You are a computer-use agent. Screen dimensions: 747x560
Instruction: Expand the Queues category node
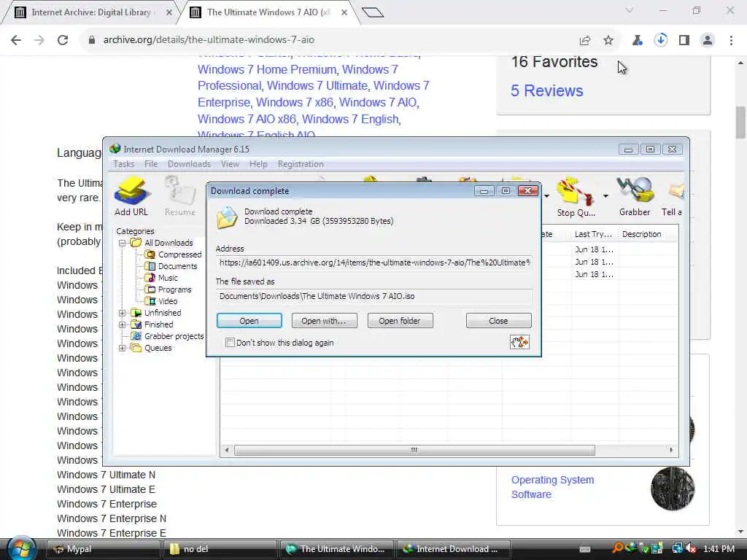coord(122,348)
